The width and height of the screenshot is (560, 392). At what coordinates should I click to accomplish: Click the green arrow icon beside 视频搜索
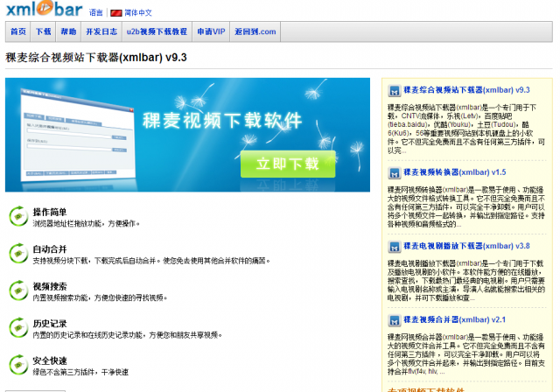pyautogui.click(x=18, y=290)
